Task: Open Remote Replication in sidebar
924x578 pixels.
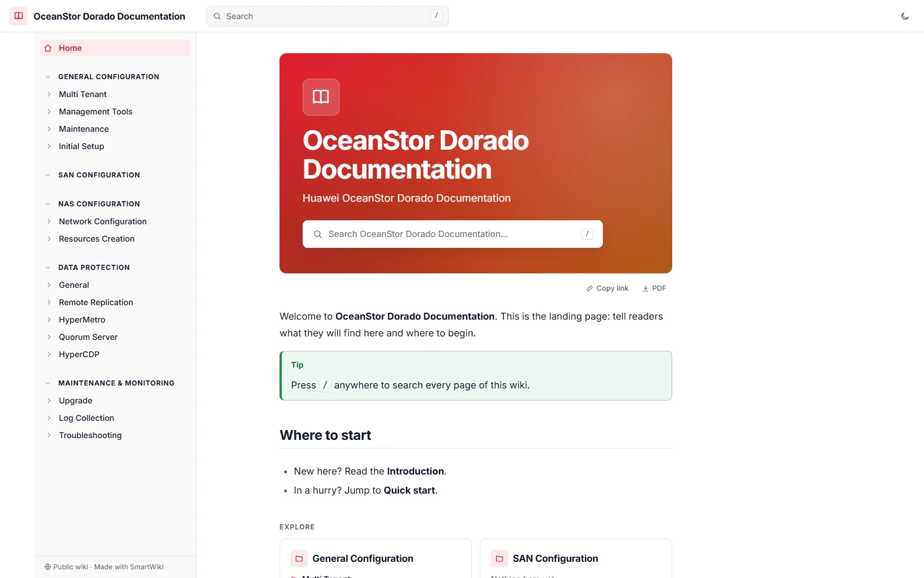Action: coord(96,302)
